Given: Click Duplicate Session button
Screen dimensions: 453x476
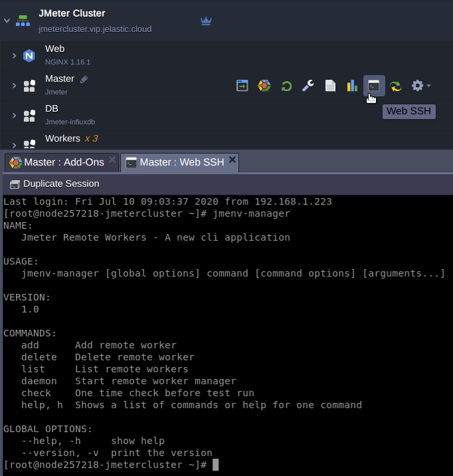Looking at the screenshot, I should click(x=54, y=184).
